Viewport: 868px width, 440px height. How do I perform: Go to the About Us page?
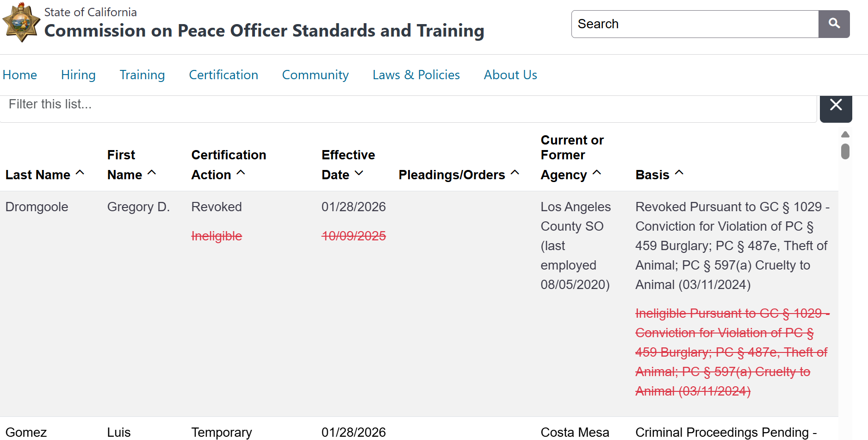510,75
